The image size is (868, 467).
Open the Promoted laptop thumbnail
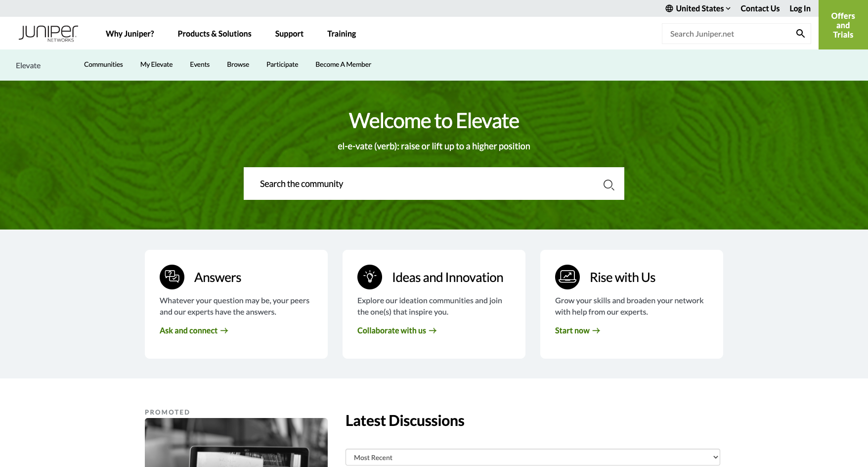click(236, 442)
